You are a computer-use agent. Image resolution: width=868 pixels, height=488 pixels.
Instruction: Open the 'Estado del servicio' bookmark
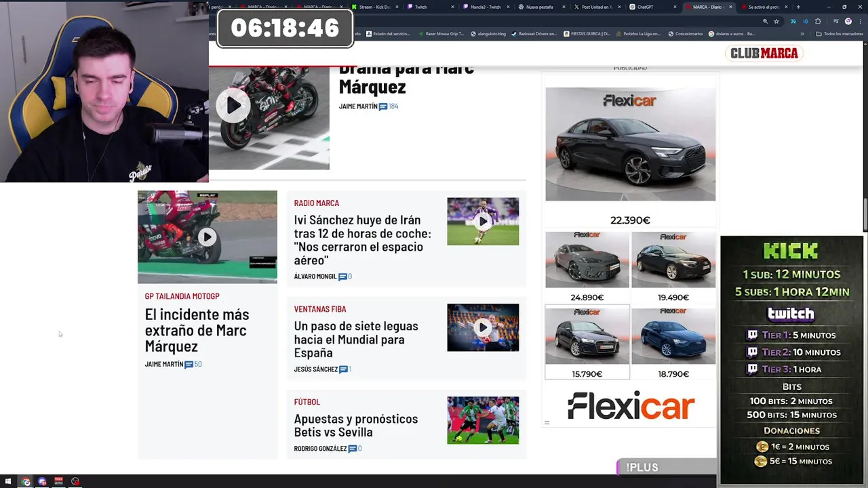tap(389, 34)
